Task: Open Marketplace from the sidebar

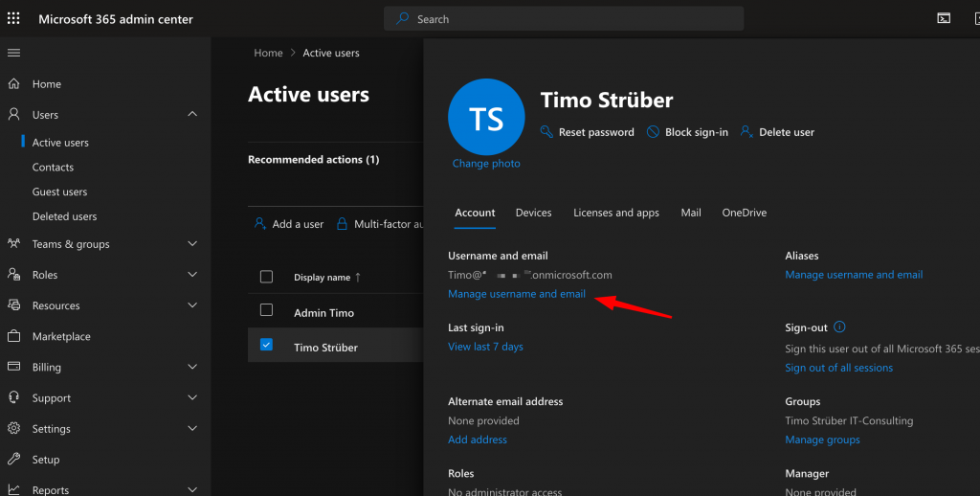Action: [61, 336]
